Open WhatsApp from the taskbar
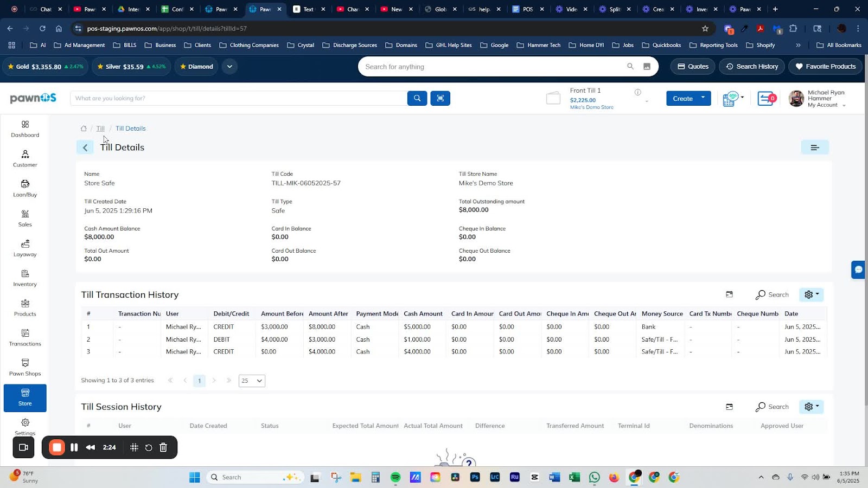This screenshot has height=488, width=868. pos(594,477)
